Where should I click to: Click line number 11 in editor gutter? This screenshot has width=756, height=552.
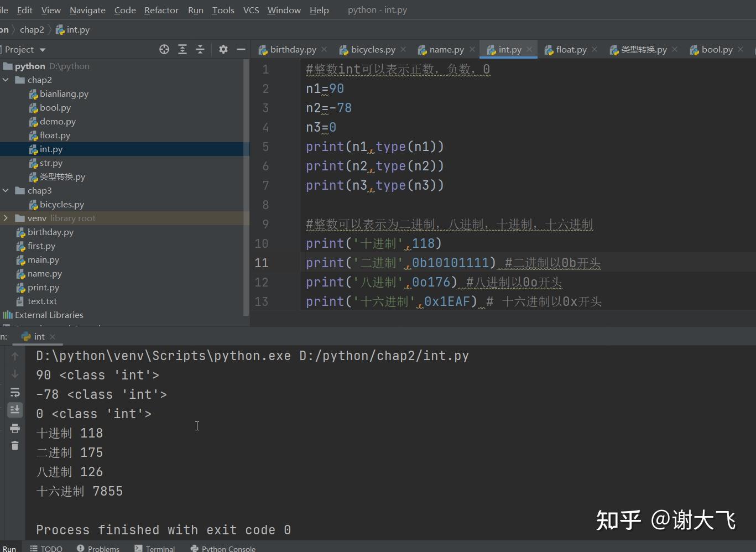click(x=262, y=263)
